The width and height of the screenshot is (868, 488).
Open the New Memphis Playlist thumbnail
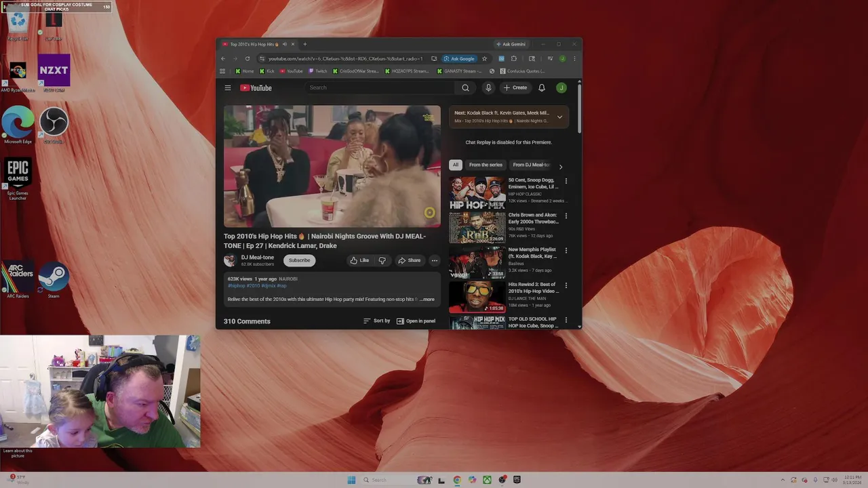point(477,262)
